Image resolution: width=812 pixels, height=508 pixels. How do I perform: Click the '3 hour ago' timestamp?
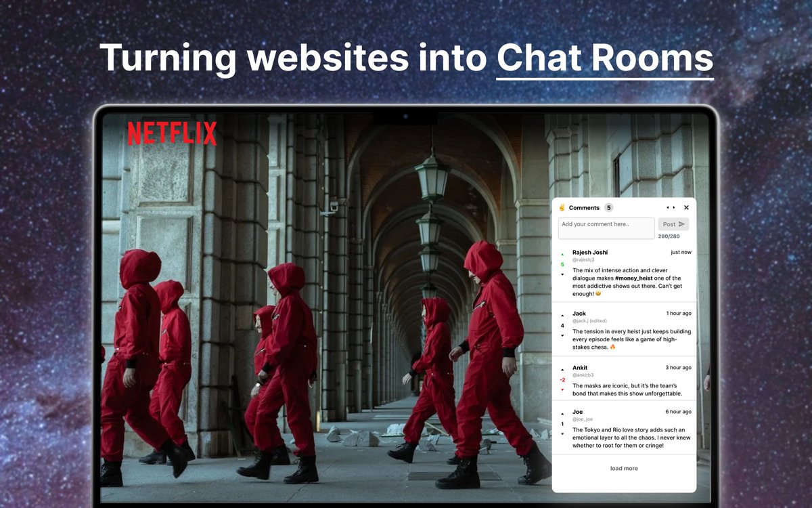[x=678, y=367]
